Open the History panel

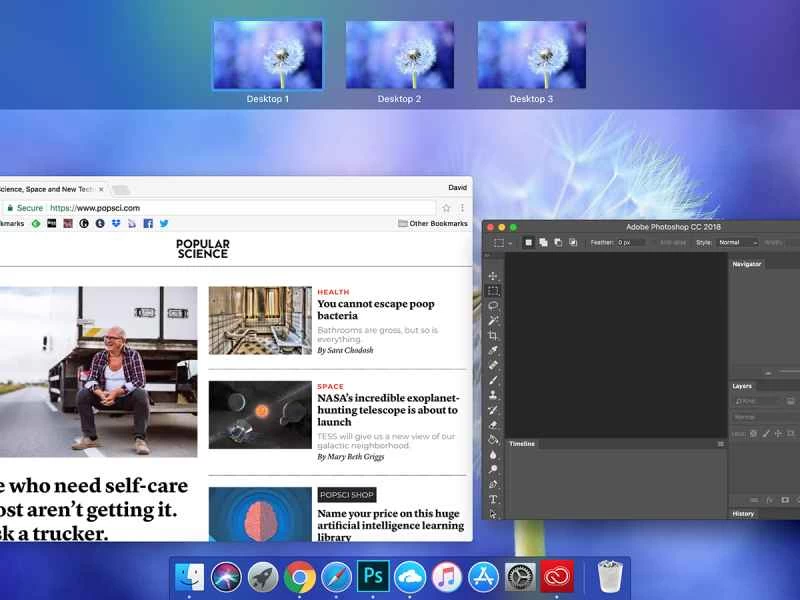coord(741,513)
